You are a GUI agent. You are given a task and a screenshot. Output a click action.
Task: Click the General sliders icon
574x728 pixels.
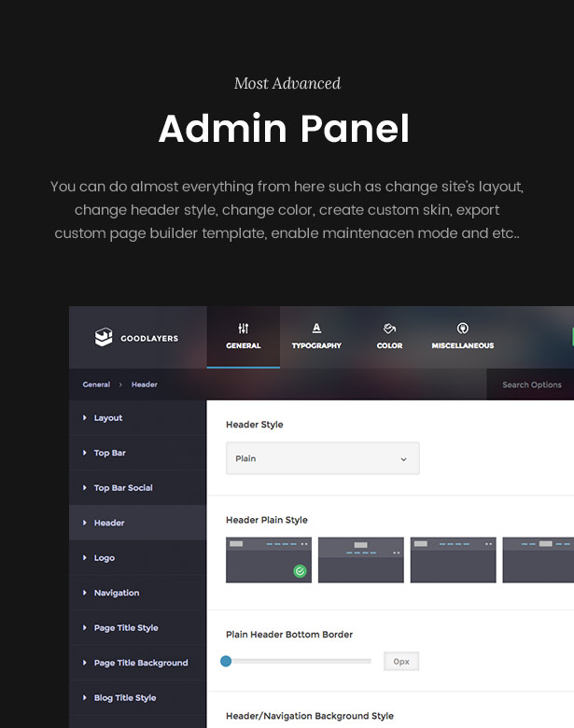244,329
